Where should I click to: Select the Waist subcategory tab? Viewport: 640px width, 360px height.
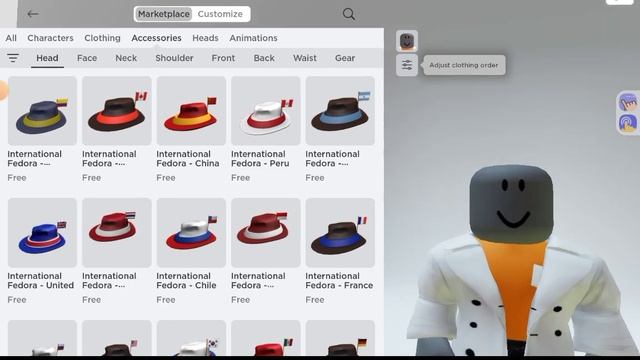point(304,58)
